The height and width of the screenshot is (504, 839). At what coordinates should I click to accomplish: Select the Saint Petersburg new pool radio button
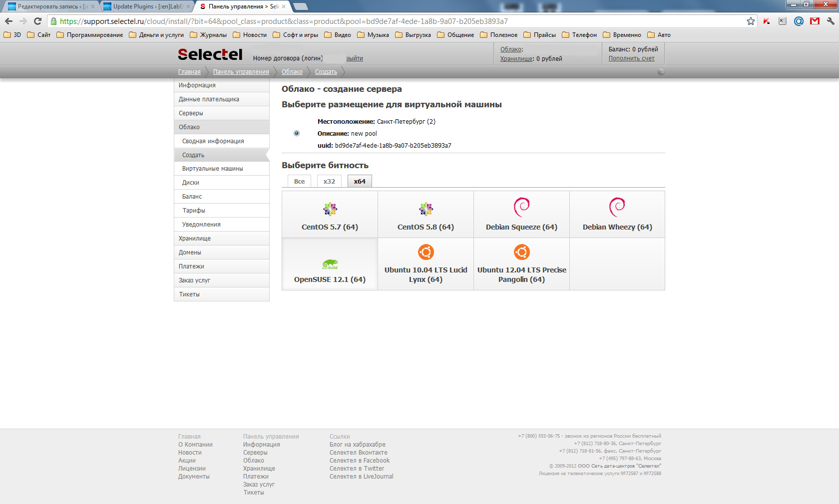[297, 133]
